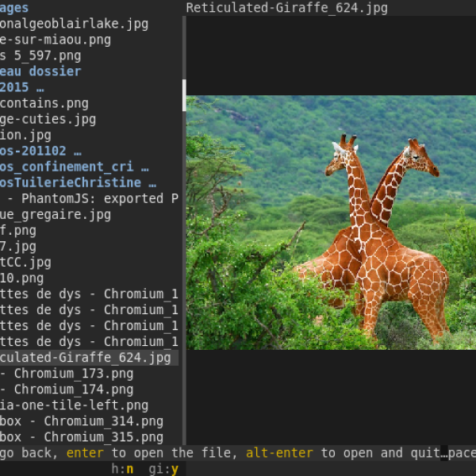Select the e-sur-miaou.png file

(56, 40)
